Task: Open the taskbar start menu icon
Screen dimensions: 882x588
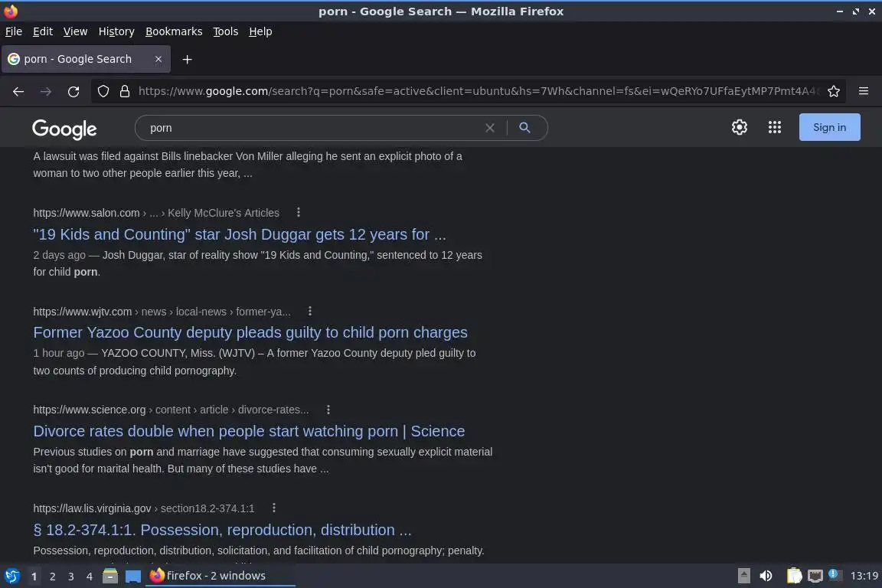Action: coord(11,576)
